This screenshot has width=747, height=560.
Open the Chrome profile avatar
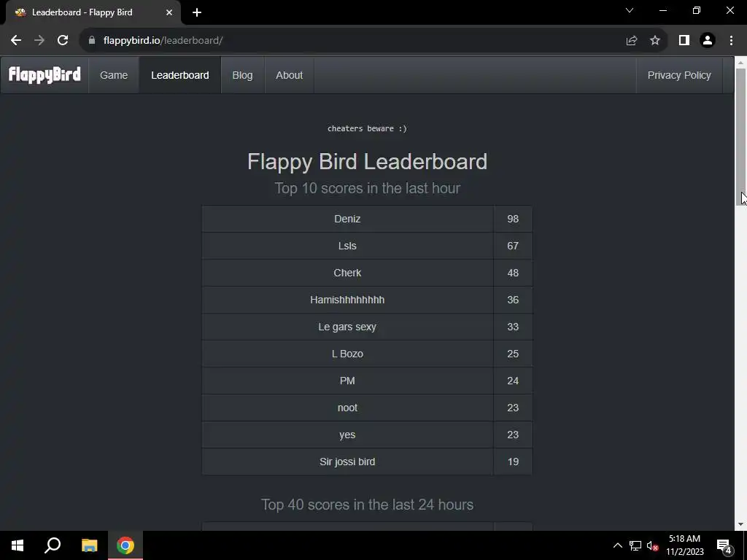point(708,41)
